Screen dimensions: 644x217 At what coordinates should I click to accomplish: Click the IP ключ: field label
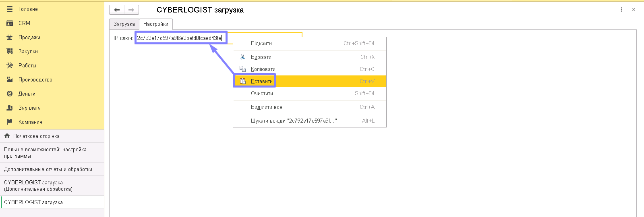[x=123, y=38]
